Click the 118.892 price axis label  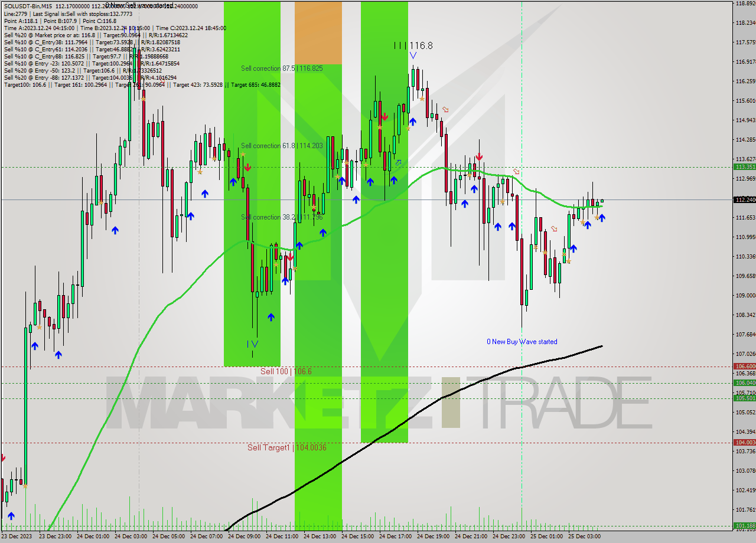tap(746, 3)
